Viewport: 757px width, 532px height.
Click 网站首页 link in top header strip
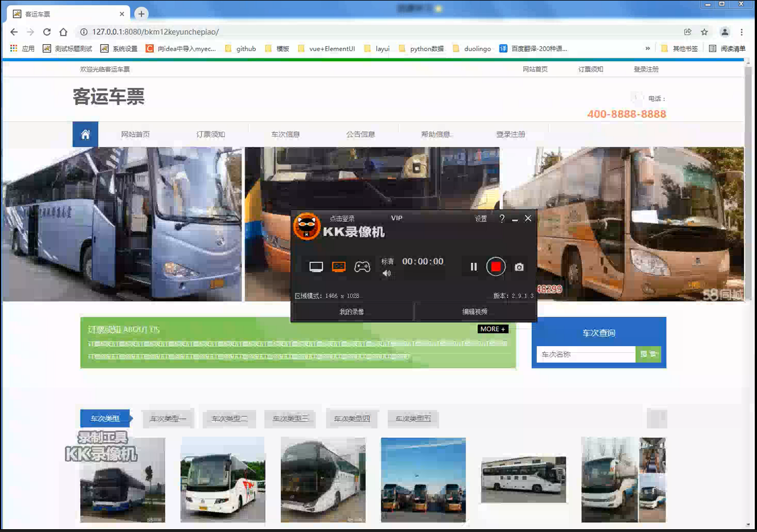pos(535,69)
